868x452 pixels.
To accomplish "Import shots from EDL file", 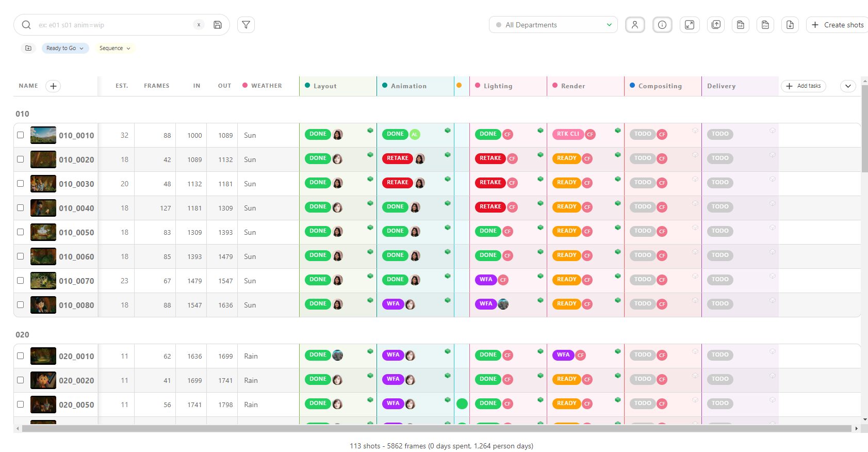I will pos(741,25).
